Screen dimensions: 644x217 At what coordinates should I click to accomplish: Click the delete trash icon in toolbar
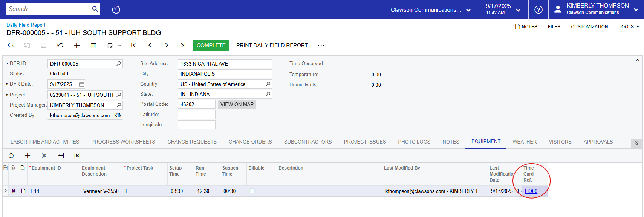point(93,45)
